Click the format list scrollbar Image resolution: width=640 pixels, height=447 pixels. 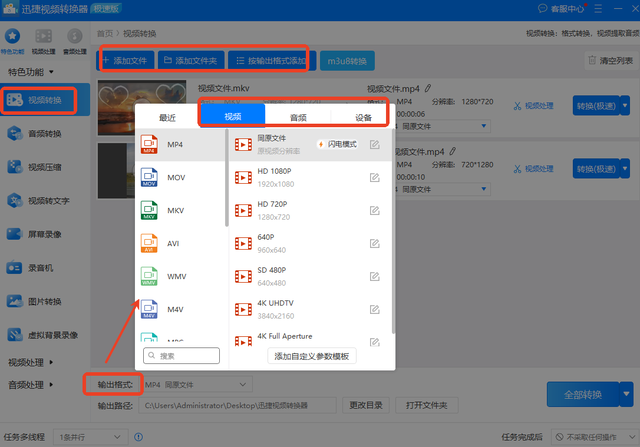point(227,178)
